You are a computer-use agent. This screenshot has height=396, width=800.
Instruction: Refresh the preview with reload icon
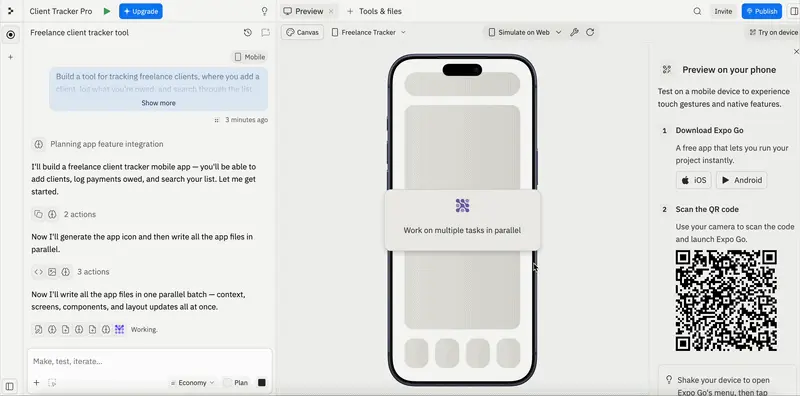click(590, 32)
